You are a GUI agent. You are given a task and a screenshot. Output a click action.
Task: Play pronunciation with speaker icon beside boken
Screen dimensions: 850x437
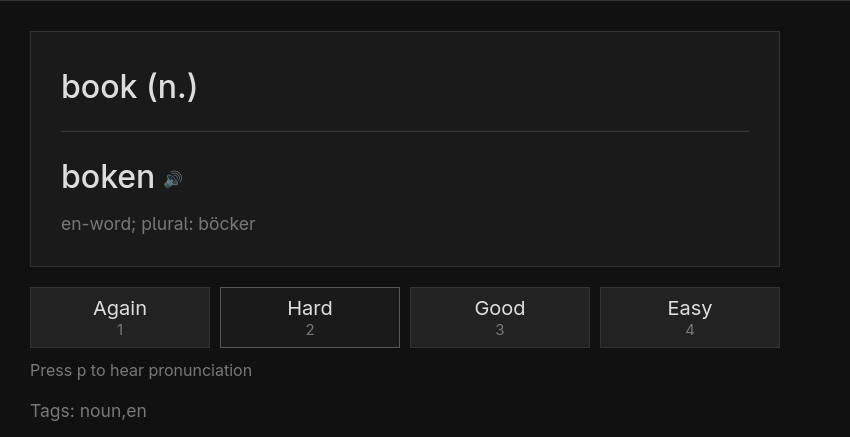(173, 179)
